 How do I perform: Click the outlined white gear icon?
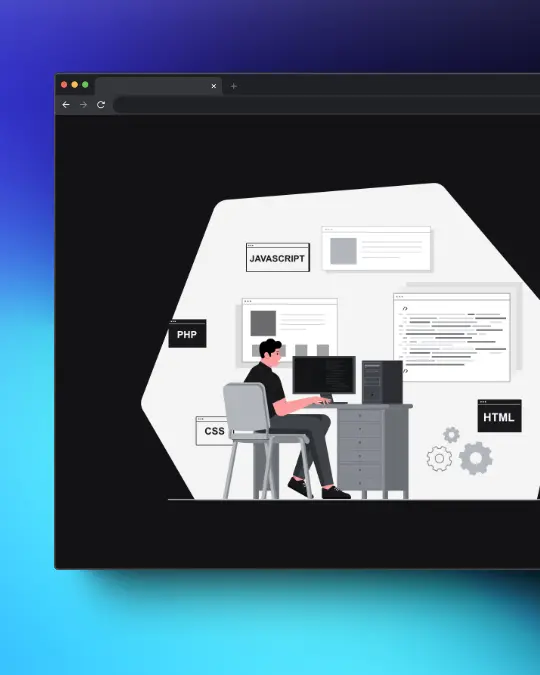(439, 458)
